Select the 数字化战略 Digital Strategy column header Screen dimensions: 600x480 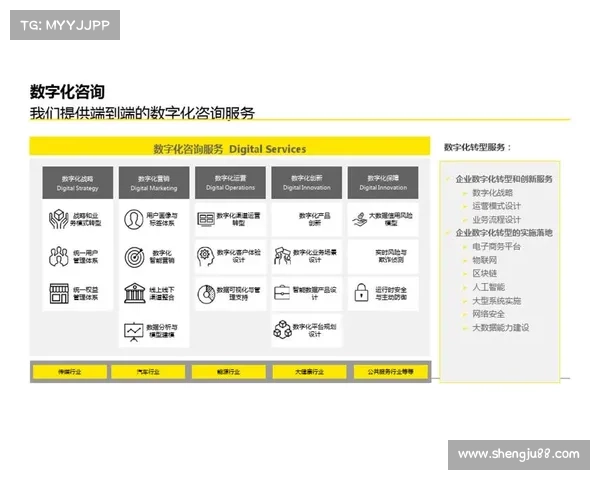(78, 183)
